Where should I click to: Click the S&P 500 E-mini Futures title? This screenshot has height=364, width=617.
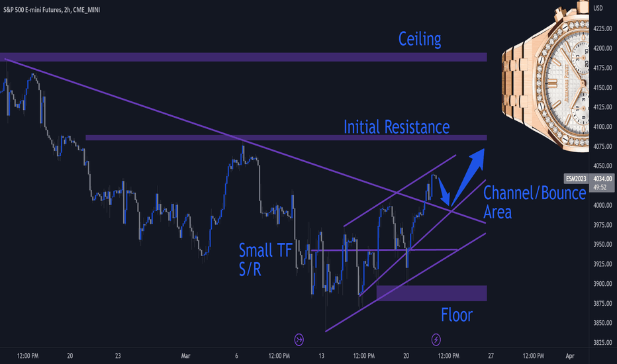click(52, 10)
